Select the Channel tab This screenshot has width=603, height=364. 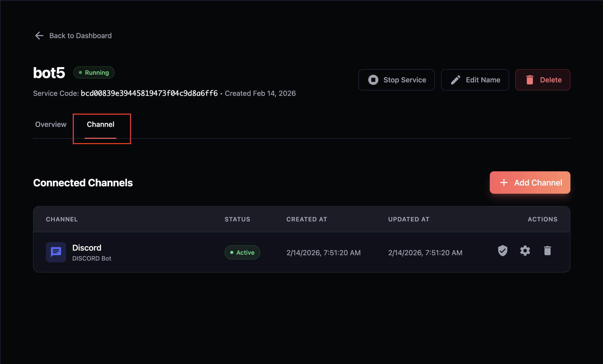point(101,124)
